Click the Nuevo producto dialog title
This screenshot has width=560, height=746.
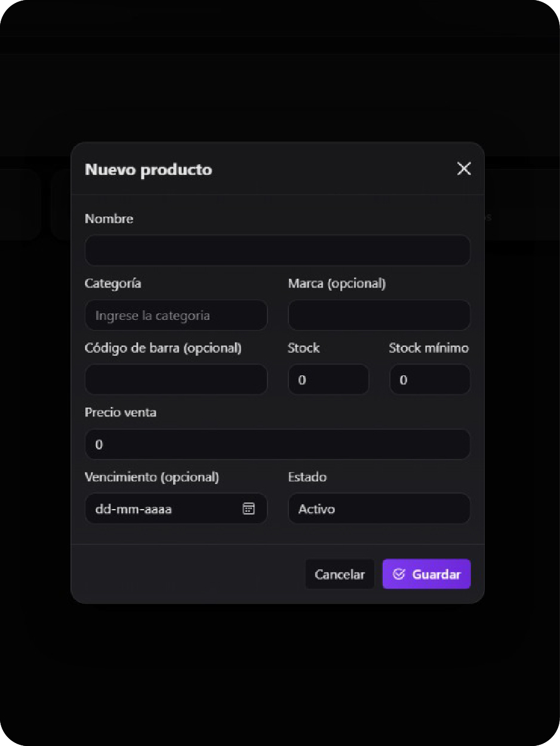(x=149, y=169)
